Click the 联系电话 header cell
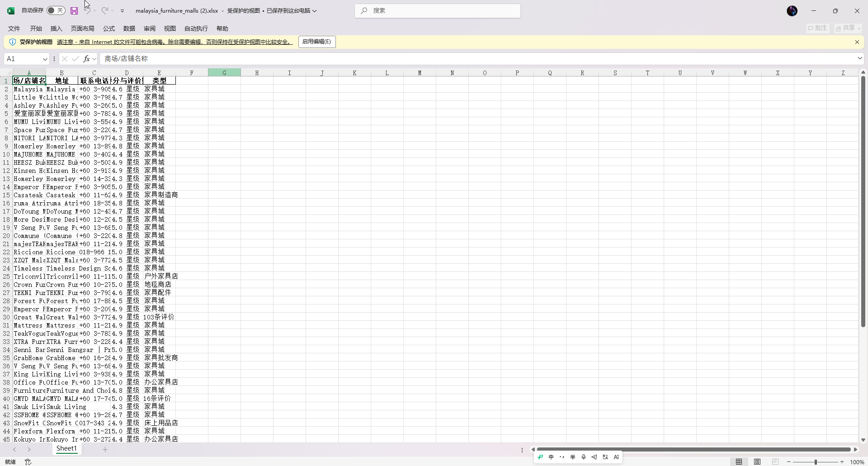Viewport: 868px width, 466px height. pyautogui.click(x=94, y=81)
